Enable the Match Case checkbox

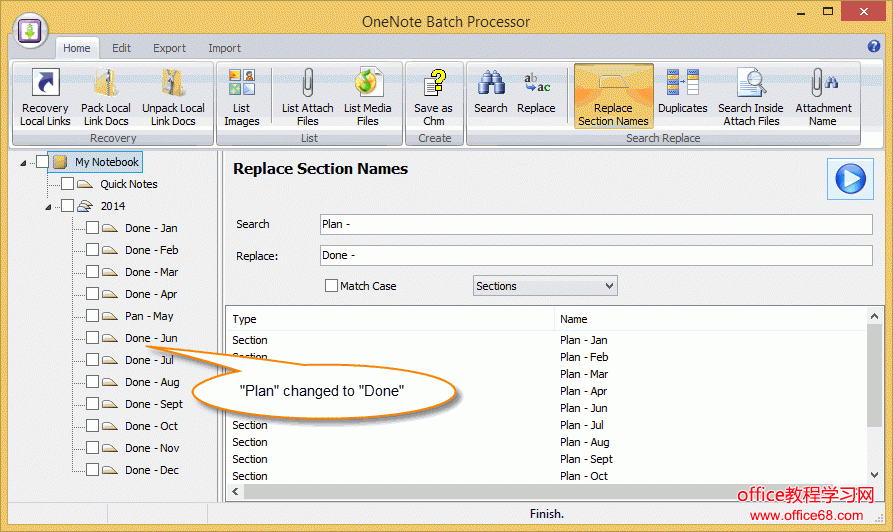pos(332,286)
